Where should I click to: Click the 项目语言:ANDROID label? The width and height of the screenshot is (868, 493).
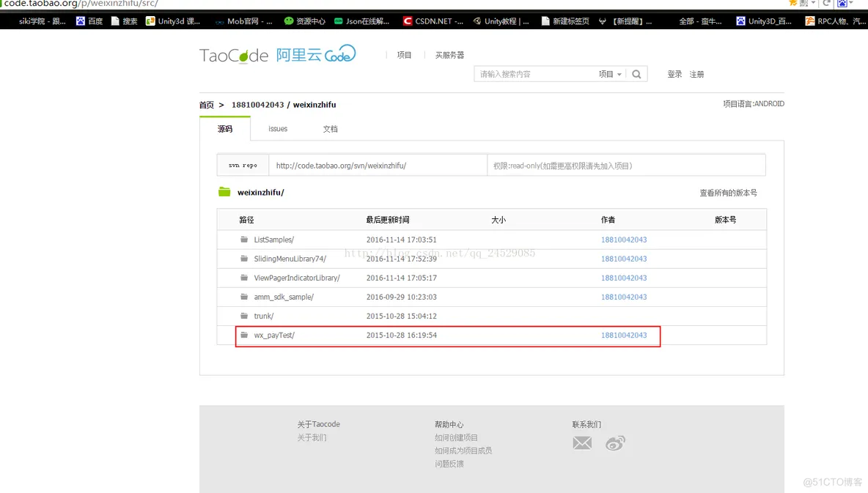point(754,103)
